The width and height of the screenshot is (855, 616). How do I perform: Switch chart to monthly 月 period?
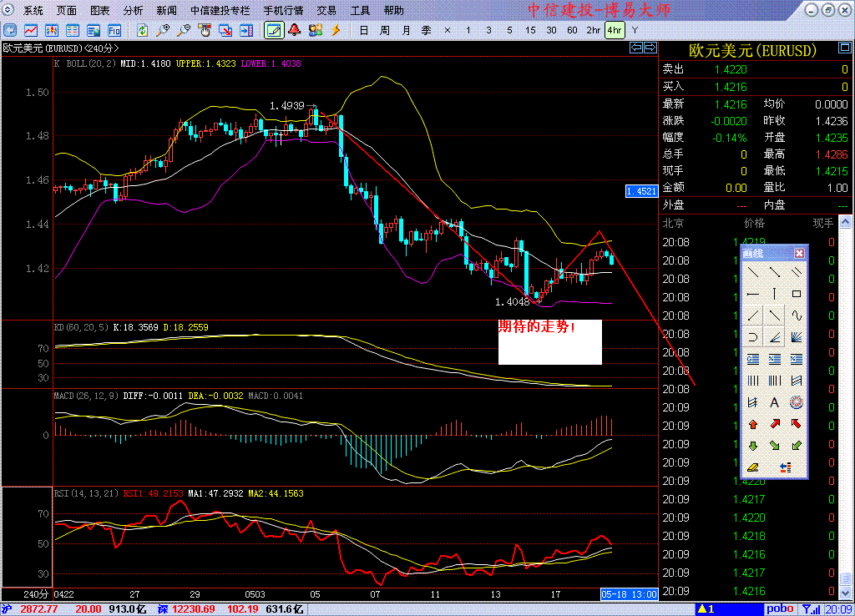click(406, 31)
